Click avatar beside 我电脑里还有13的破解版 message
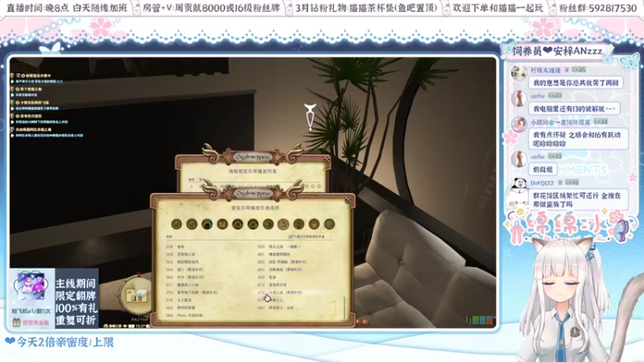 tap(518, 99)
